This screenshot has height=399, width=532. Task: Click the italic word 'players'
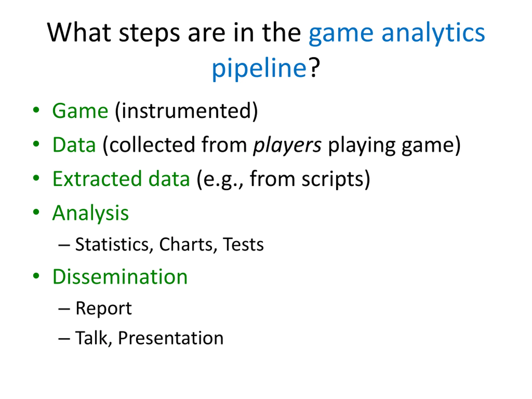click(x=287, y=146)
